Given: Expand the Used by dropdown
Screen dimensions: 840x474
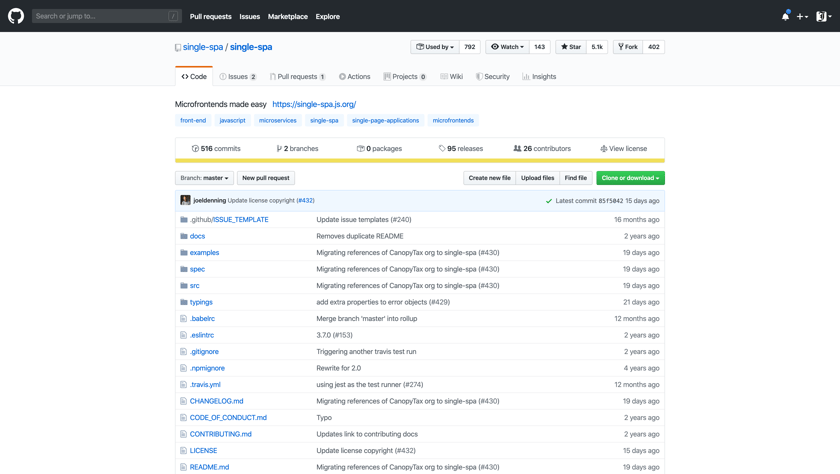Looking at the screenshot, I should tap(435, 47).
